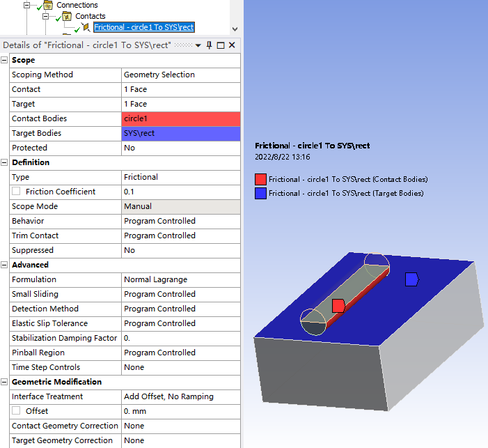Click the Scope Mode Manual cell

pos(181,206)
